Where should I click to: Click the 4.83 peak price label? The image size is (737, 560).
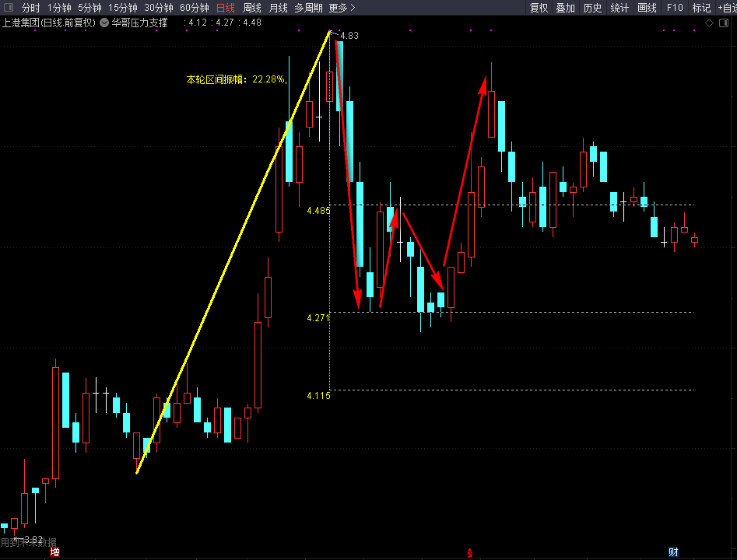tap(349, 36)
